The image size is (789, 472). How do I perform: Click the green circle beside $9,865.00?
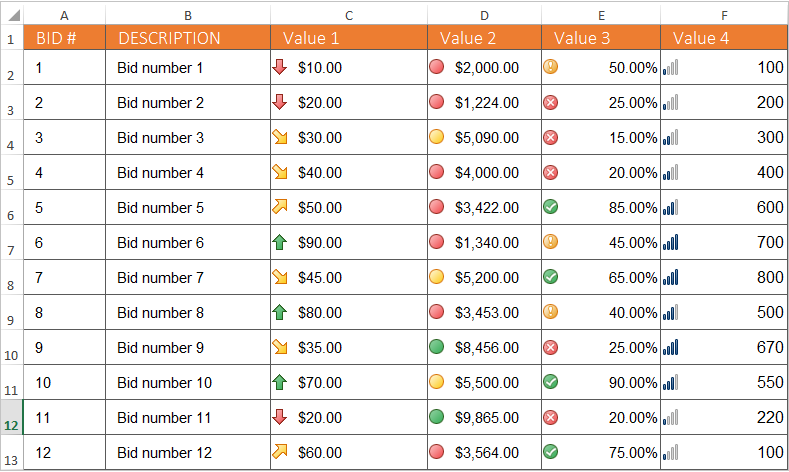click(436, 417)
